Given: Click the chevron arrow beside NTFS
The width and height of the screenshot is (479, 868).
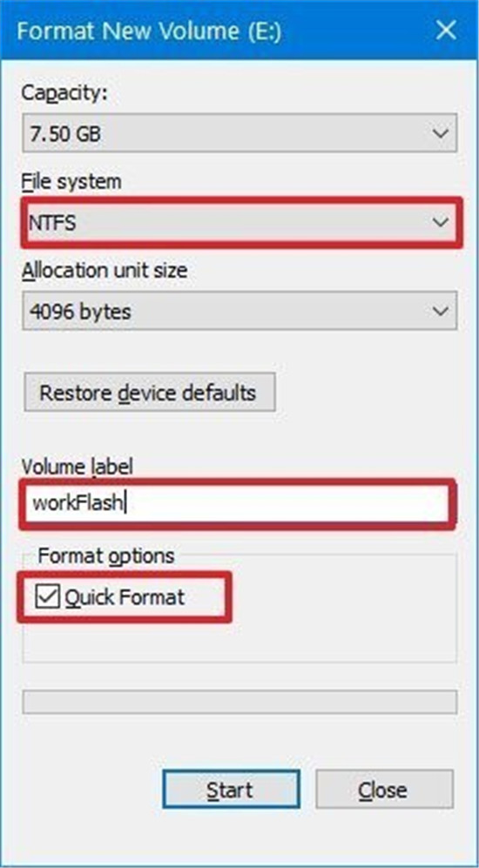Looking at the screenshot, I should [x=440, y=223].
